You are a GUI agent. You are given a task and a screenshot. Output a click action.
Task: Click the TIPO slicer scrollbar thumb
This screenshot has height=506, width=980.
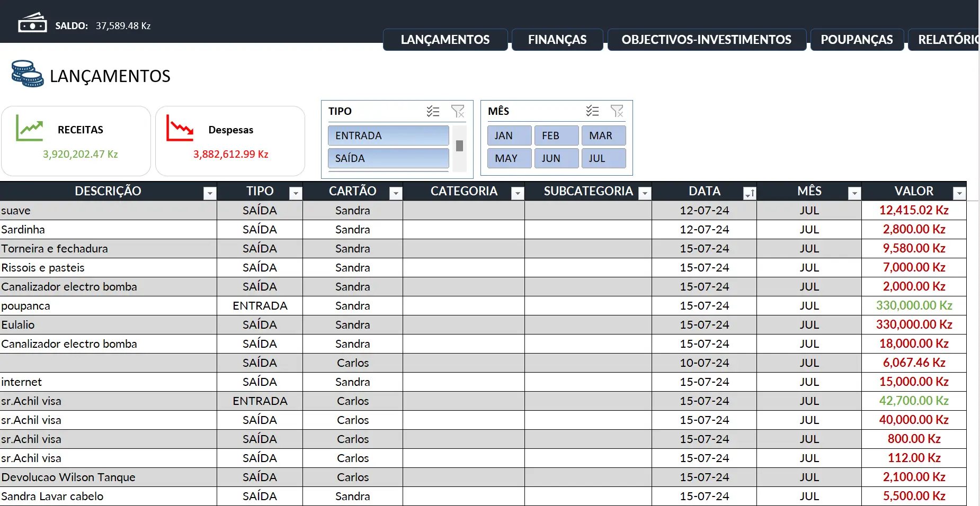(460, 146)
